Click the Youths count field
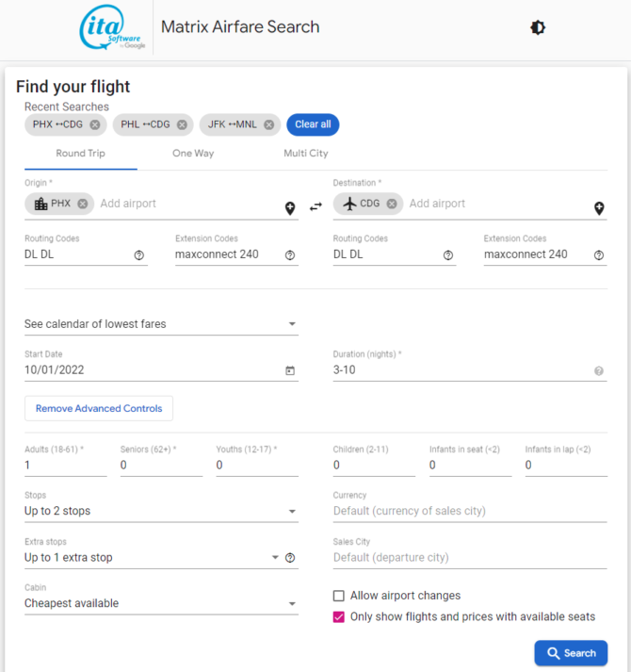This screenshot has width=631, height=672. 257,466
